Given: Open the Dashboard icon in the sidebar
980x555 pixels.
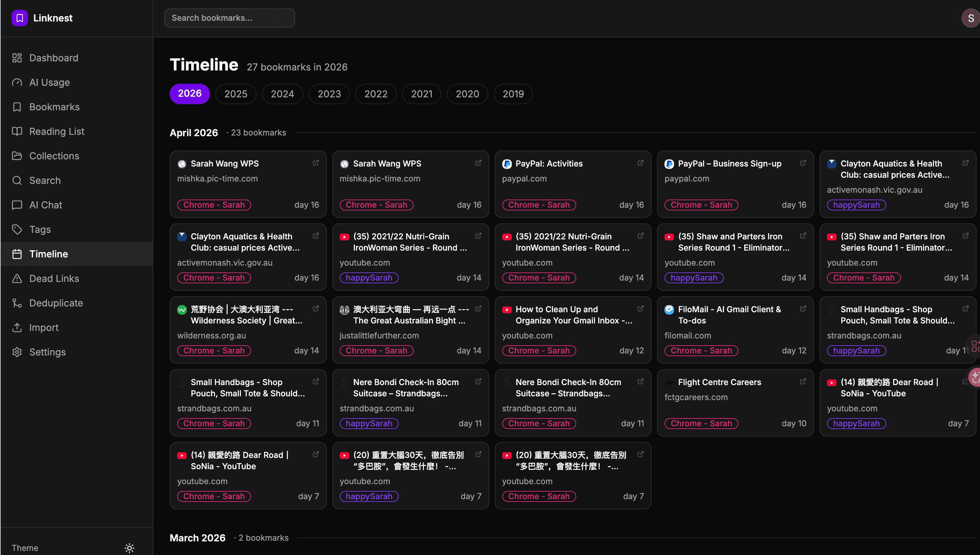Looking at the screenshot, I should coord(17,58).
